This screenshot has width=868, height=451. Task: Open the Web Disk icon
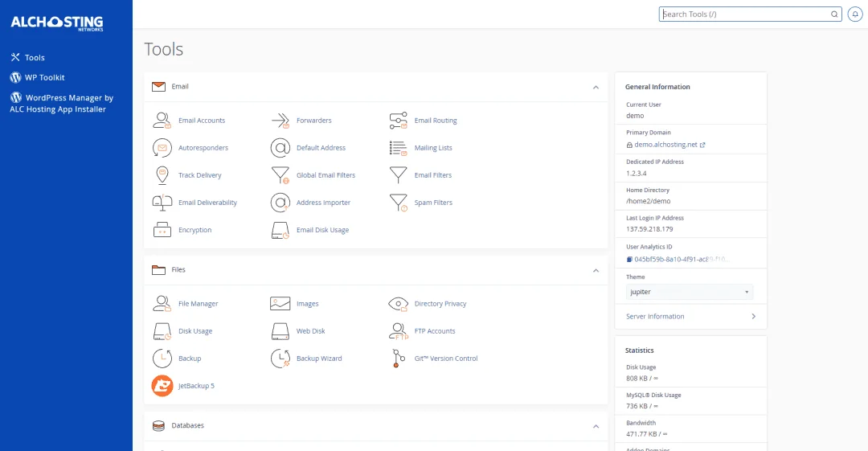pos(280,331)
